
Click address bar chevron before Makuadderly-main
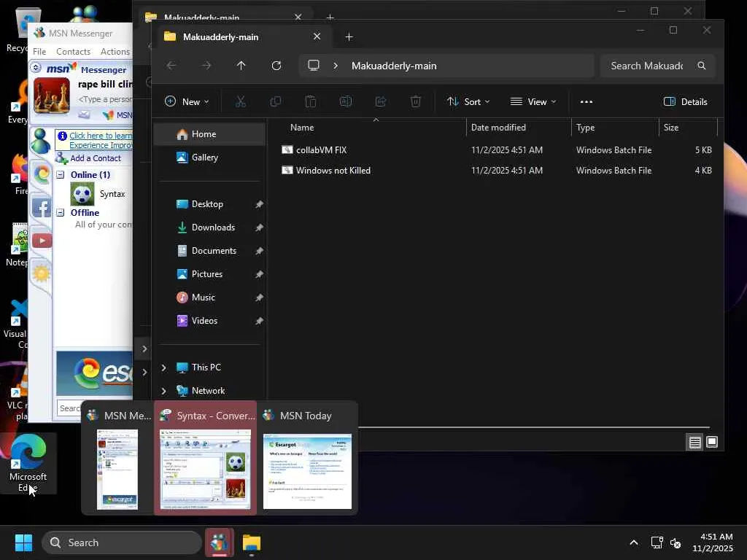point(336,66)
